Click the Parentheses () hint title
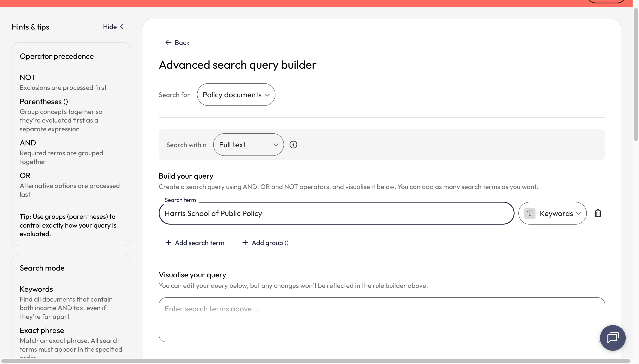This screenshot has height=364, width=639. pos(44,102)
